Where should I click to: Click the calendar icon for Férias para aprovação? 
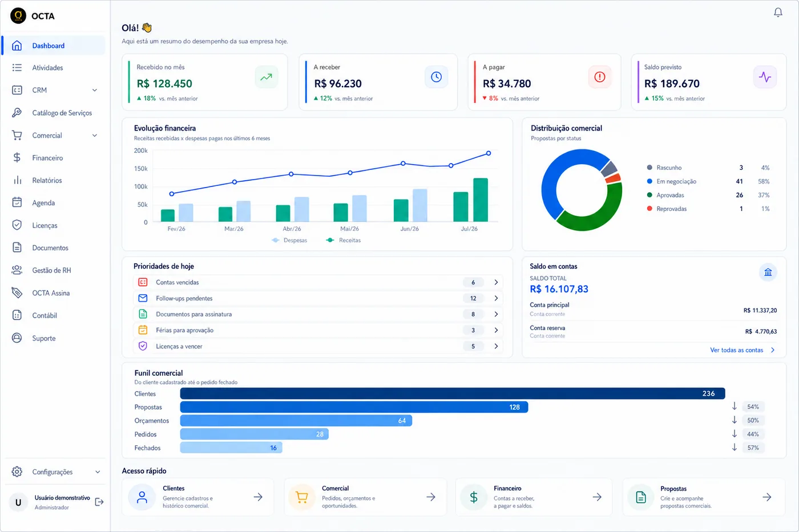[x=143, y=330]
